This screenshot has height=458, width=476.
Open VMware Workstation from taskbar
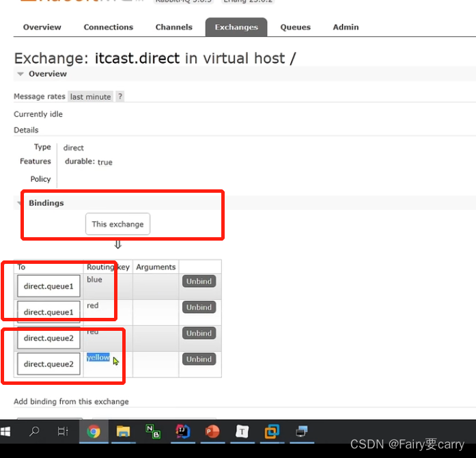(272, 431)
